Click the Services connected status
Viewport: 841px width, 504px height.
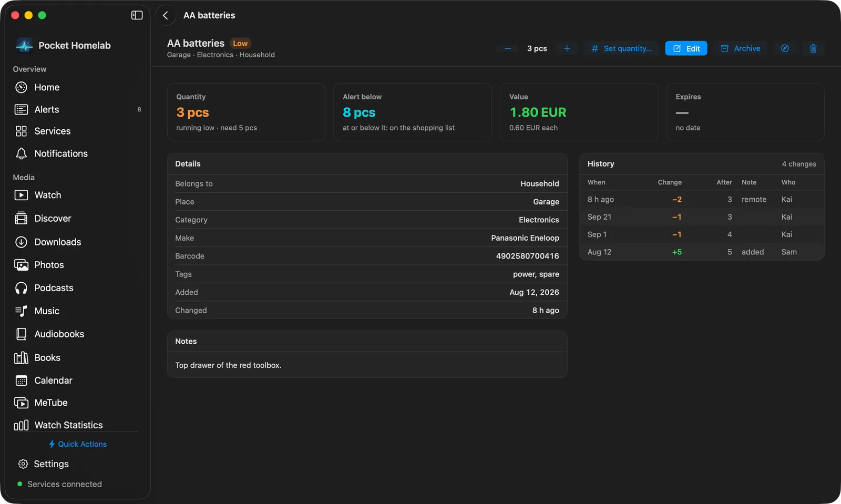coord(59,484)
